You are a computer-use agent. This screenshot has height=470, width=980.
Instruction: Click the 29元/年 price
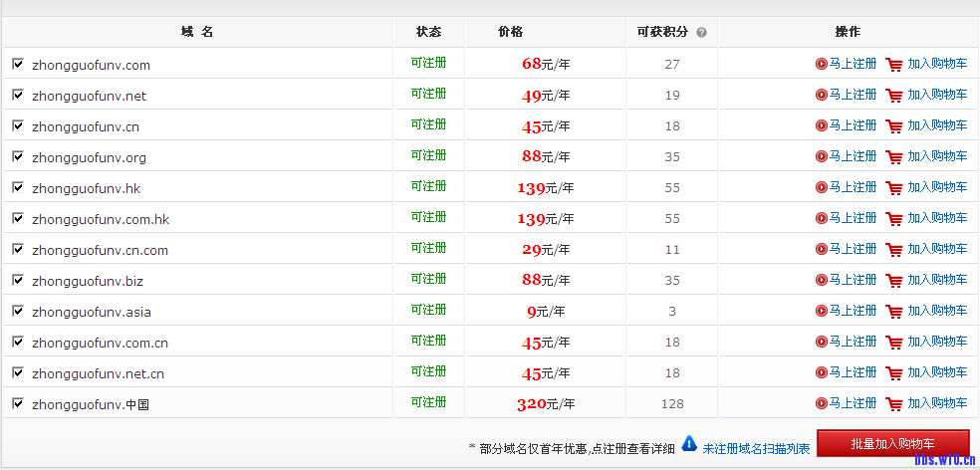(546, 250)
